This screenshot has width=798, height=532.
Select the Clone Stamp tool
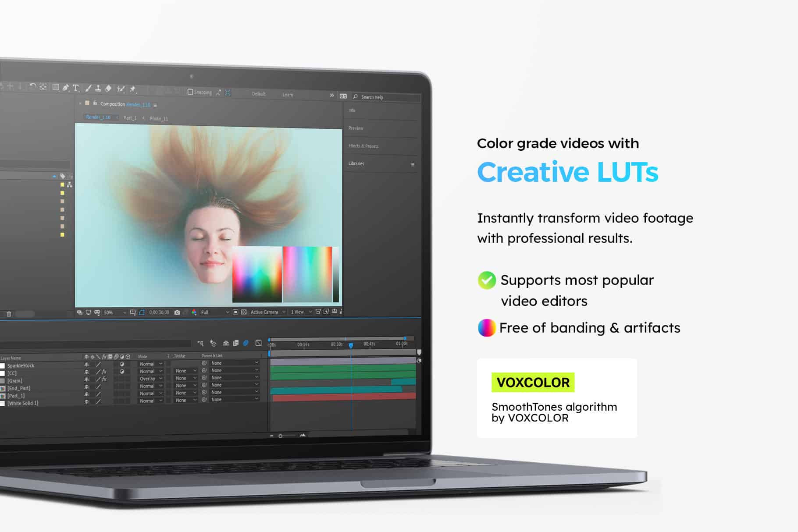pos(98,88)
